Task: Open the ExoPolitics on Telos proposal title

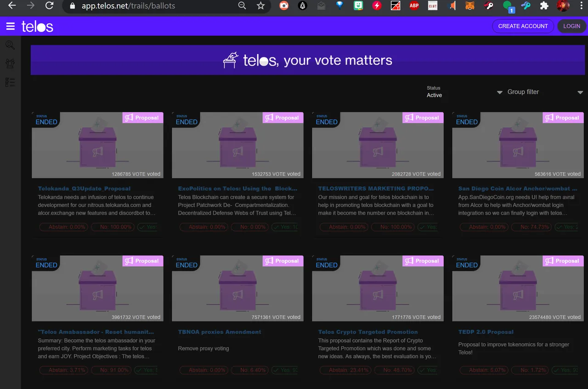Action: (x=237, y=188)
